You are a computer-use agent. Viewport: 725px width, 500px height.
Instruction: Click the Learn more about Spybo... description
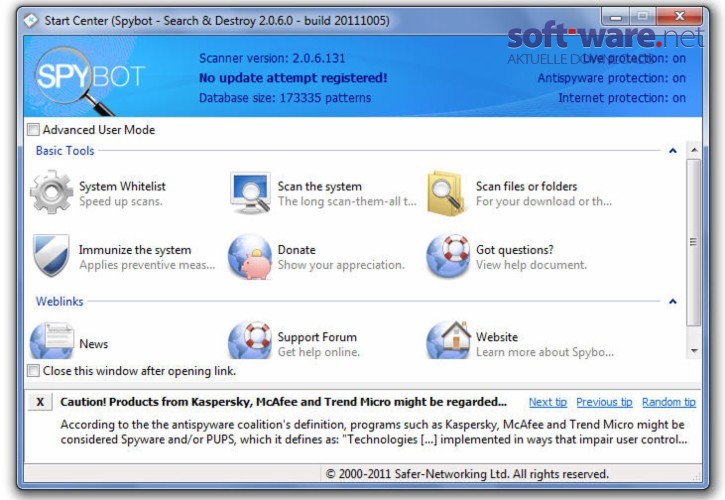545,352
